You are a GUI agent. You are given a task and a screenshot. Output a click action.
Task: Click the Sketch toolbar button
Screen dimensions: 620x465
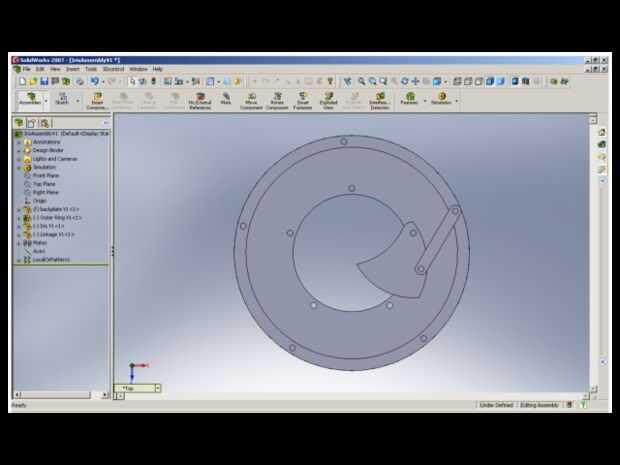[62, 99]
